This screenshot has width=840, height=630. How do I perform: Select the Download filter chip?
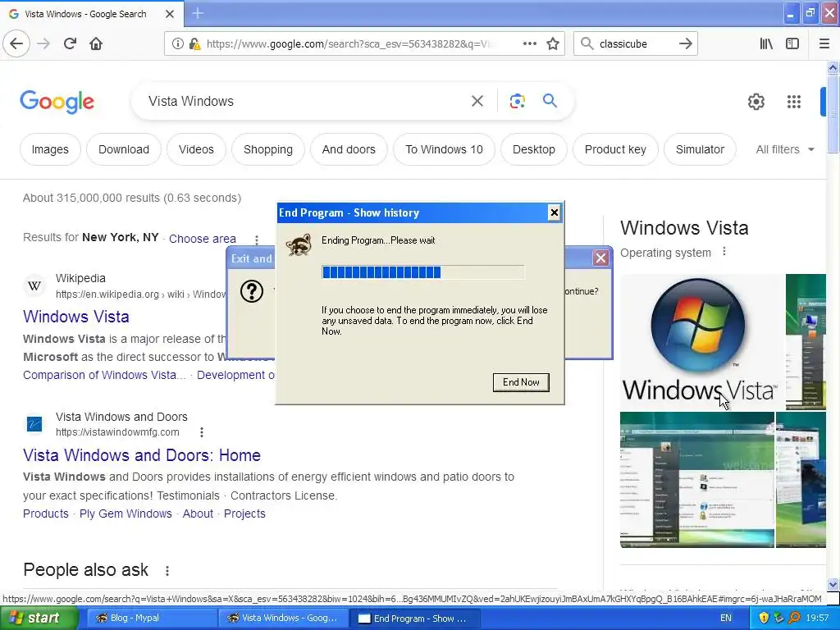point(124,149)
